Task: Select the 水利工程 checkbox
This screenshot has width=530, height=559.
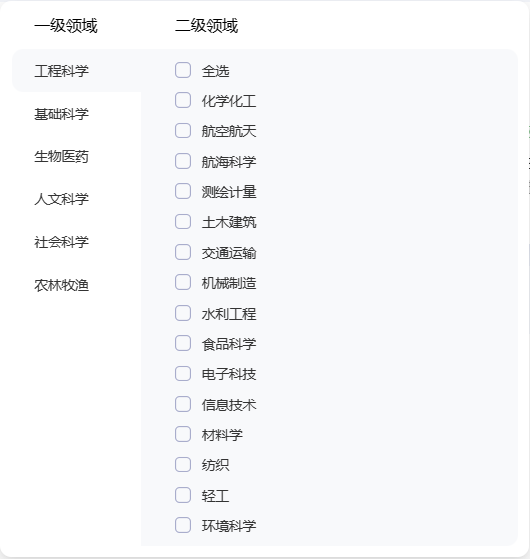Action: point(183,313)
